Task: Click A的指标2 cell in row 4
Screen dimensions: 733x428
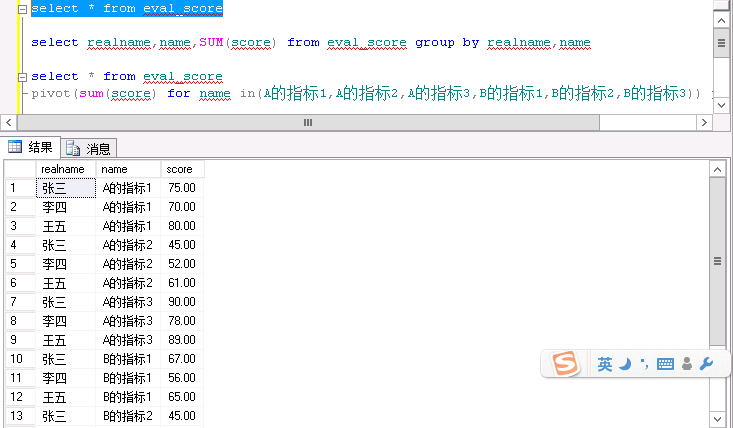Action: pyautogui.click(x=128, y=245)
